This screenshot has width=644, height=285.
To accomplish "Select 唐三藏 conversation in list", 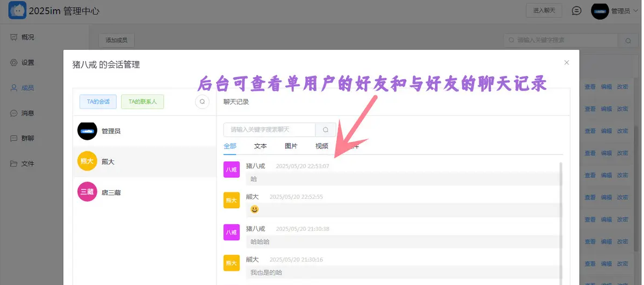I will [111, 192].
